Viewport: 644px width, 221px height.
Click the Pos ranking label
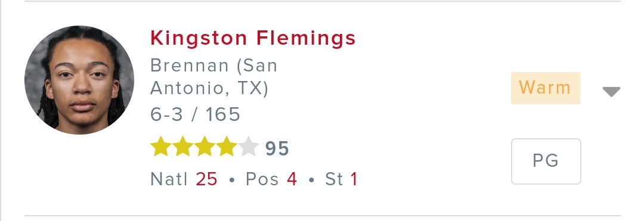[x=262, y=179]
